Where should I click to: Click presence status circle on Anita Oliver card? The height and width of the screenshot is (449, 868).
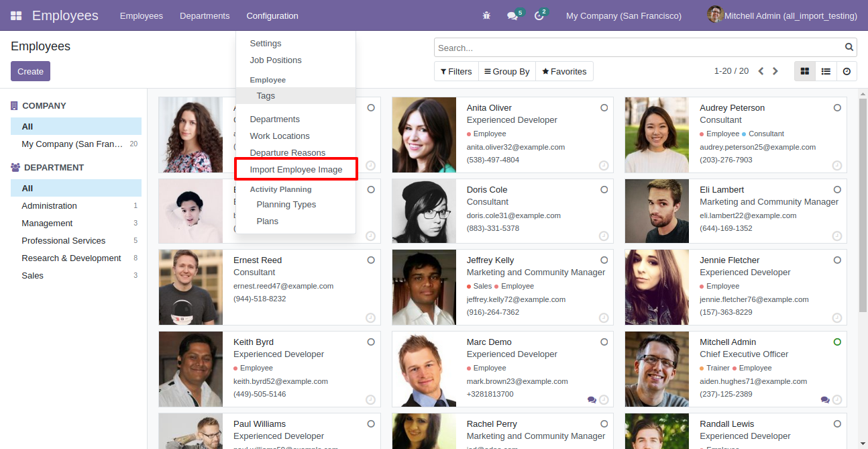[x=604, y=107]
